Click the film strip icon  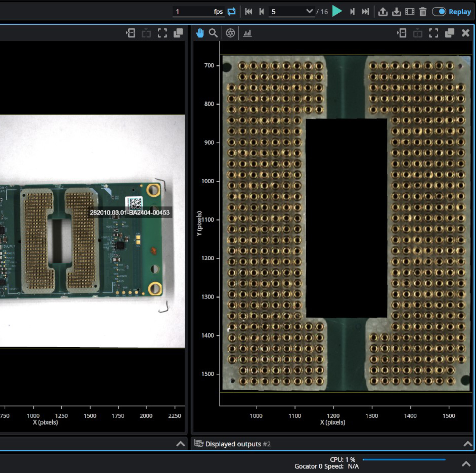(410, 12)
